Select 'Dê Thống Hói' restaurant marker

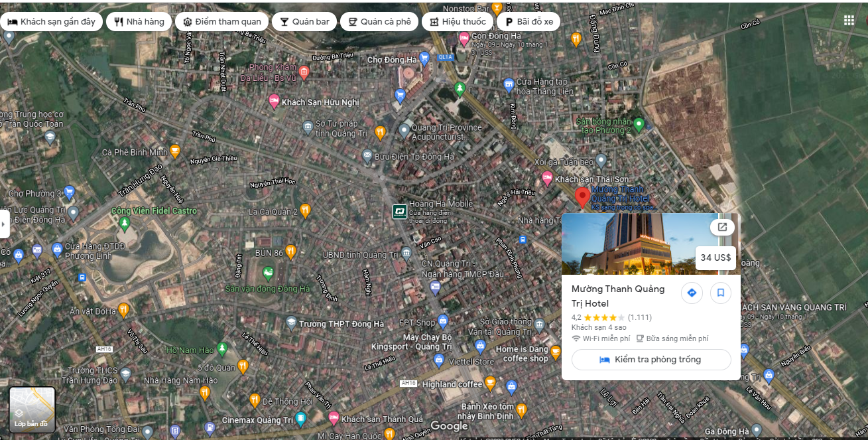tap(255, 400)
